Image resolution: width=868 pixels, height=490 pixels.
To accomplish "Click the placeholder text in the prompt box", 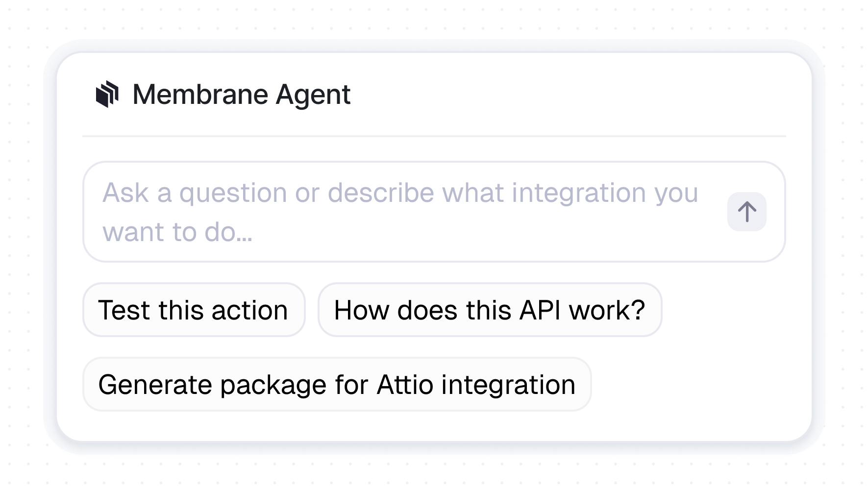I will [399, 193].
